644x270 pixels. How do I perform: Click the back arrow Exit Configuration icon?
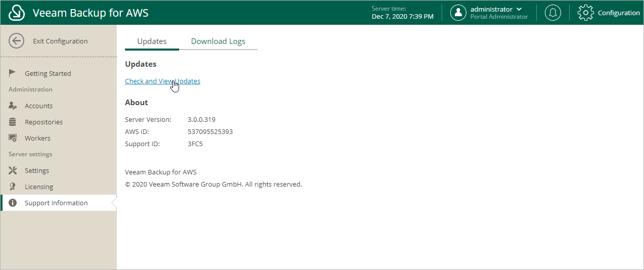click(17, 41)
